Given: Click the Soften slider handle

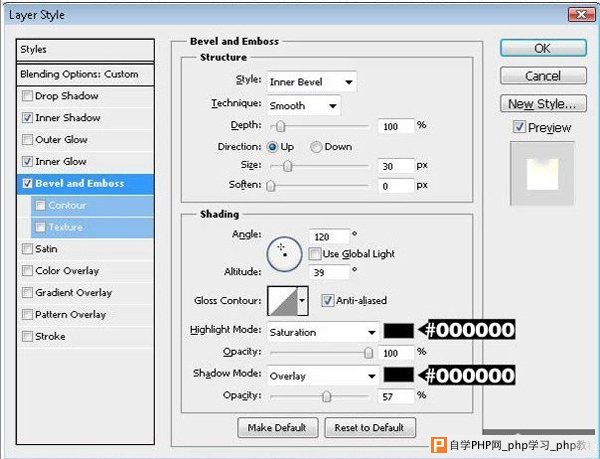Looking at the screenshot, I should tap(271, 186).
